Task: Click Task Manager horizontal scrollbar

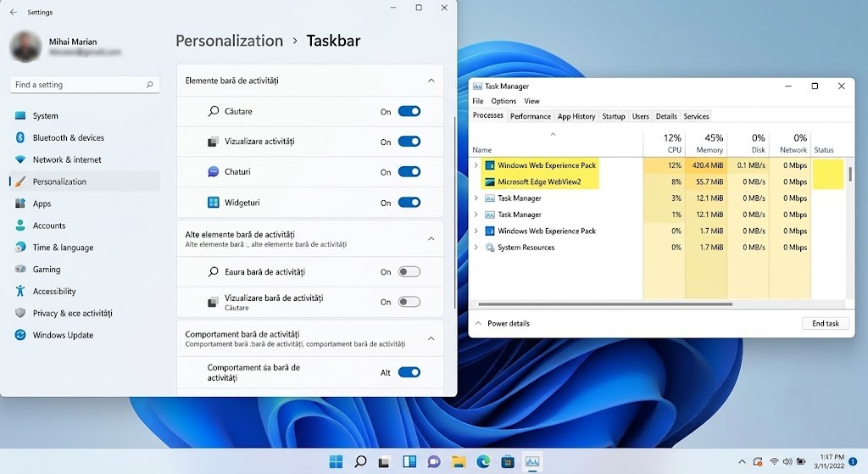Action: click(605, 304)
